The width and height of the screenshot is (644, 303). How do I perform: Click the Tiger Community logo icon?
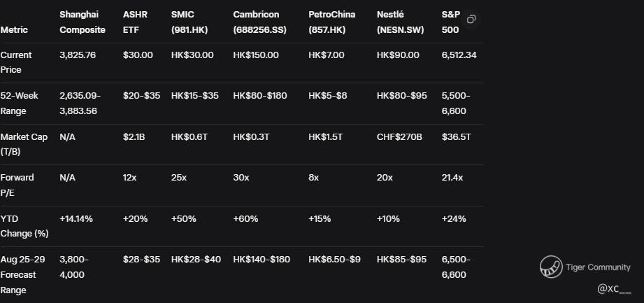point(551,267)
